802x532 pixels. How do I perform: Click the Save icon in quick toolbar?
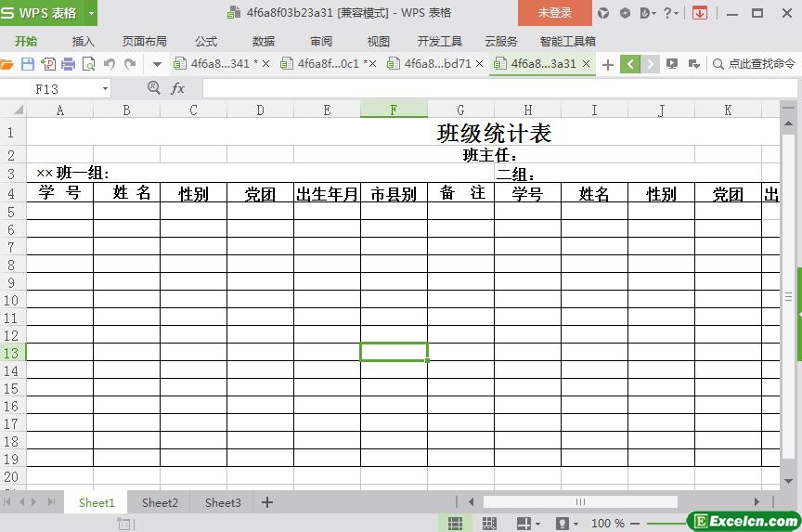[28, 64]
